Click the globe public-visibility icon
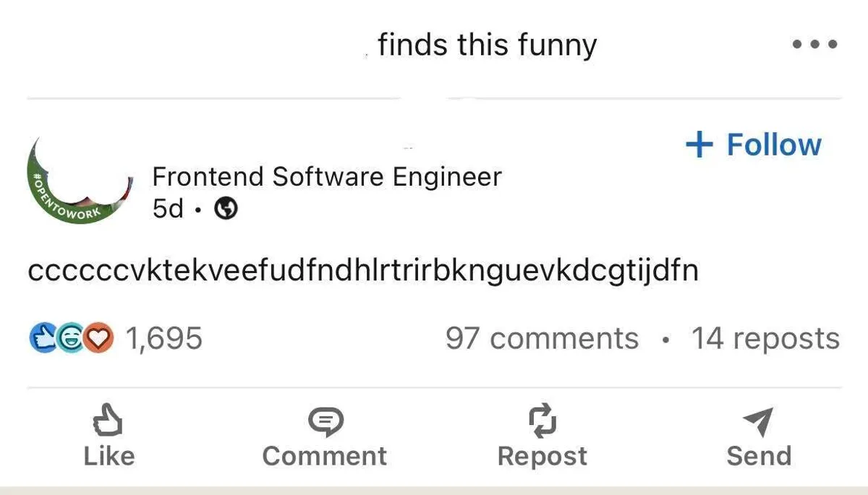The image size is (868, 495). coord(227,209)
